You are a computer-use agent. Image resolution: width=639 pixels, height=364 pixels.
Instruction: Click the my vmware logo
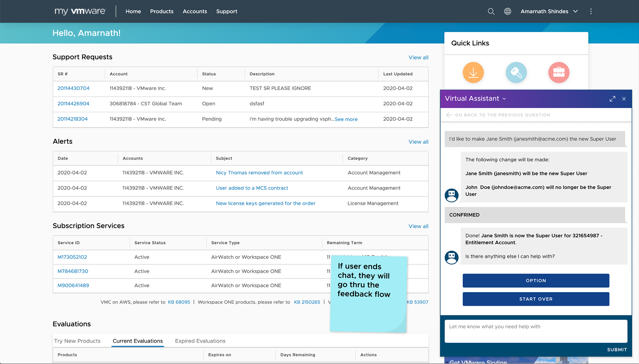coord(80,11)
